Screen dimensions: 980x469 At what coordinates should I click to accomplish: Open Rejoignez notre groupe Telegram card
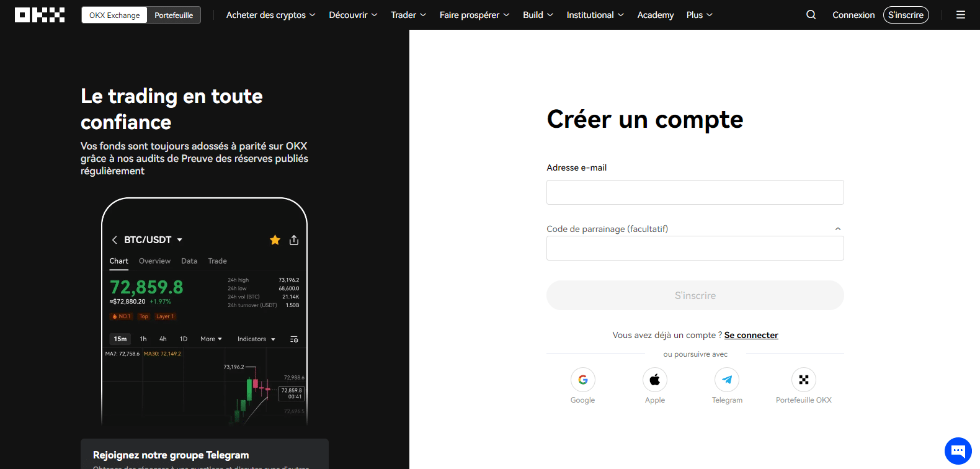point(205,454)
